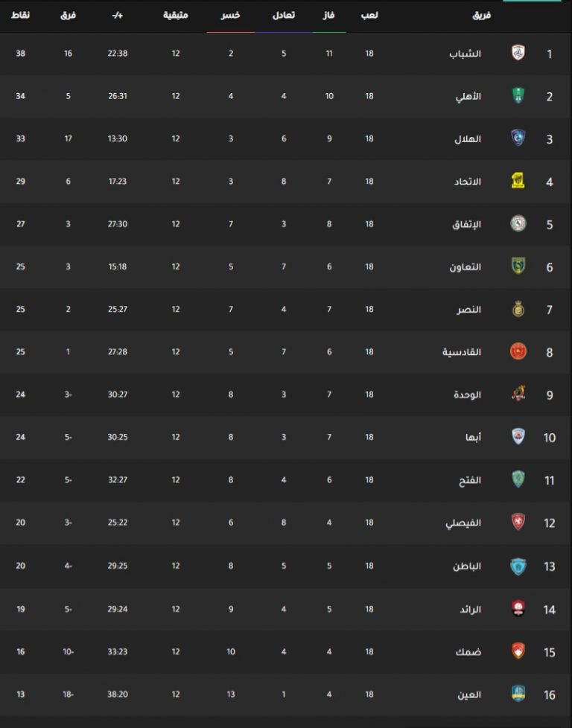Select the النصر gold crest
Viewport: 572px width, 728px height.
(x=518, y=309)
